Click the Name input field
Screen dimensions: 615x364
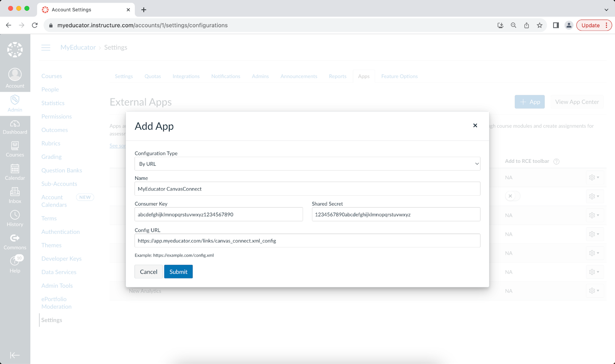point(307,189)
